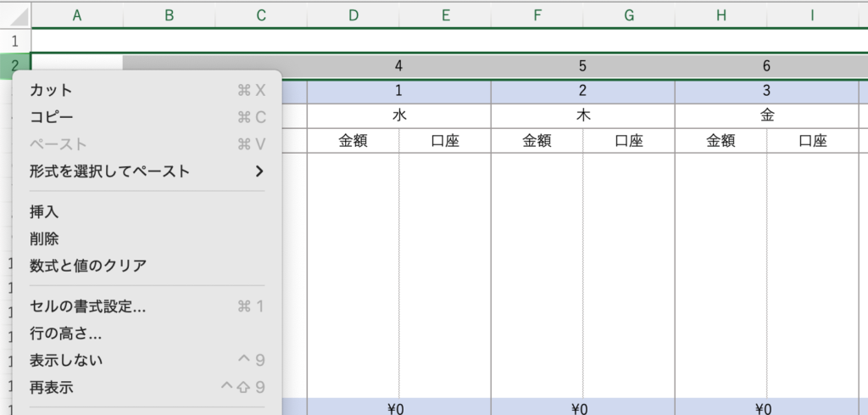868x415 pixels.
Task: Click the 金 weekday cell
Action: point(766,116)
